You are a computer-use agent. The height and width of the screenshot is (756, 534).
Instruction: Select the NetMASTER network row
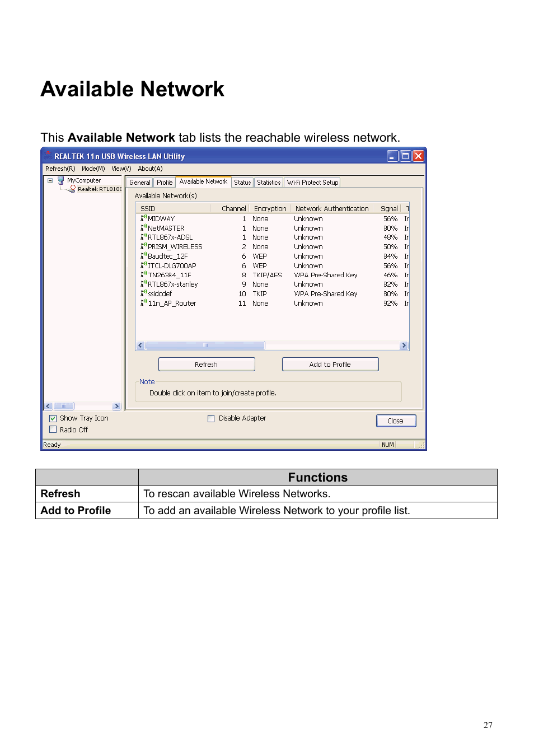tap(273, 228)
